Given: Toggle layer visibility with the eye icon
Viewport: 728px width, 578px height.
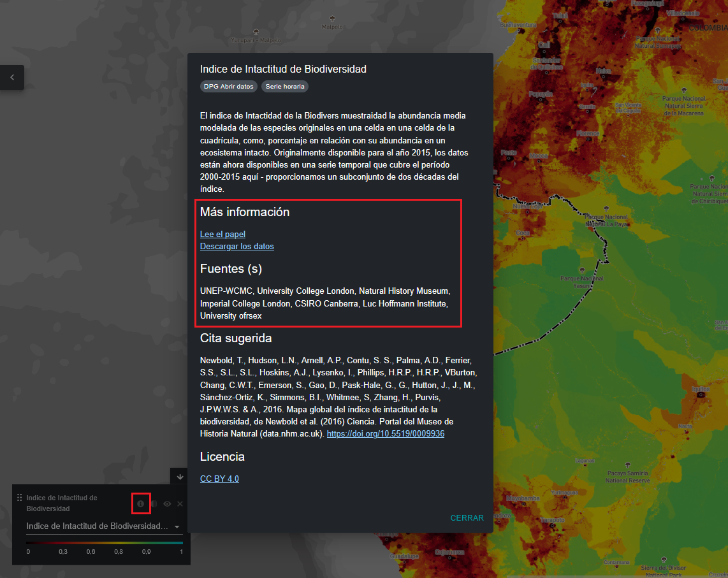Looking at the screenshot, I should pyautogui.click(x=167, y=503).
